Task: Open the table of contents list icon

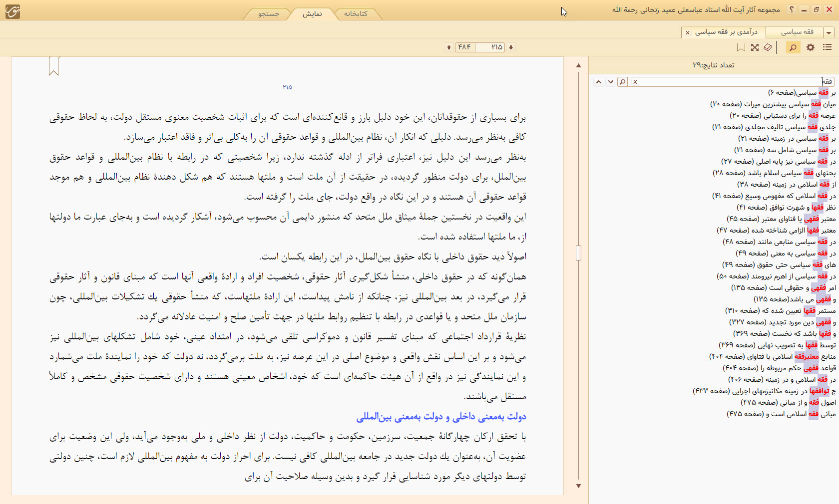Action: (828, 47)
